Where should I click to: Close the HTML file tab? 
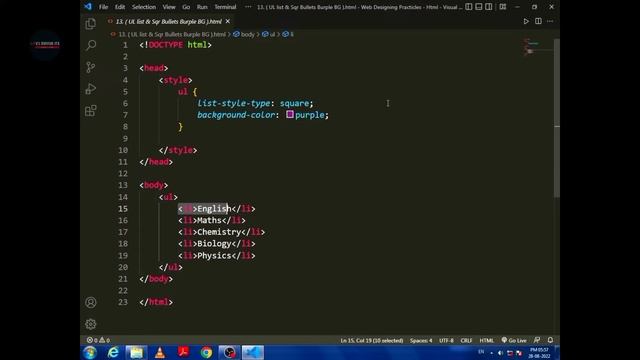pos(228,21)
